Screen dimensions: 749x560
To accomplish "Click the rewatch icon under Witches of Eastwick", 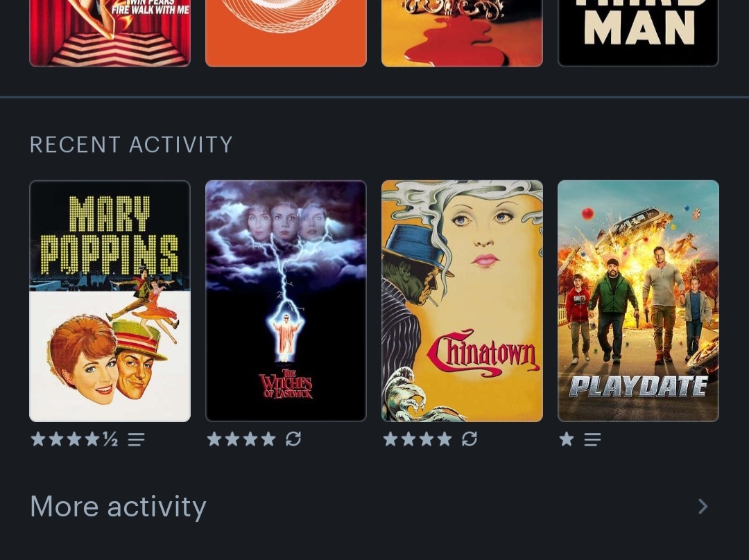I will click(293, 439).
